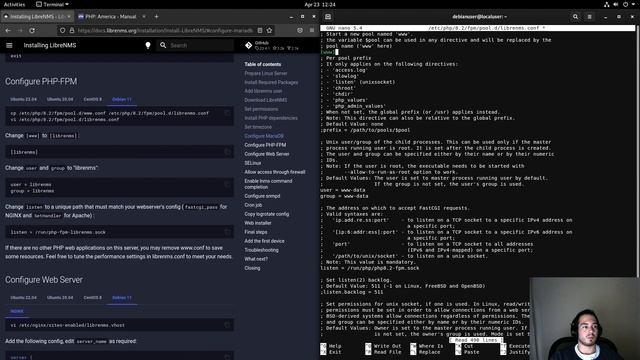The image size is (640, 360).
Task: Open search in terminal window
Action: pyautogui.click(x=576, y=17)
